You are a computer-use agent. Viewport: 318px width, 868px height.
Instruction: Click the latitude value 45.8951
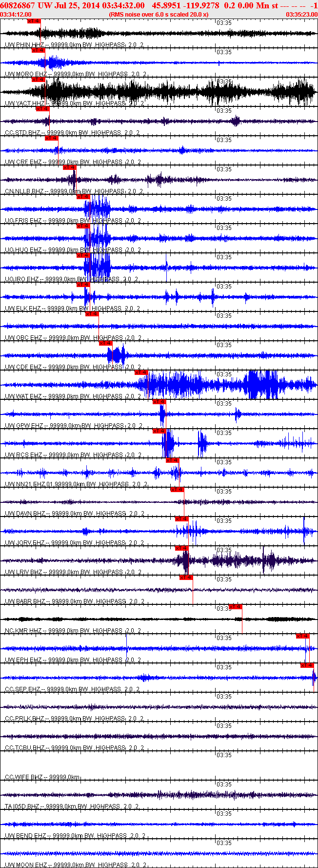click(166, 5)
